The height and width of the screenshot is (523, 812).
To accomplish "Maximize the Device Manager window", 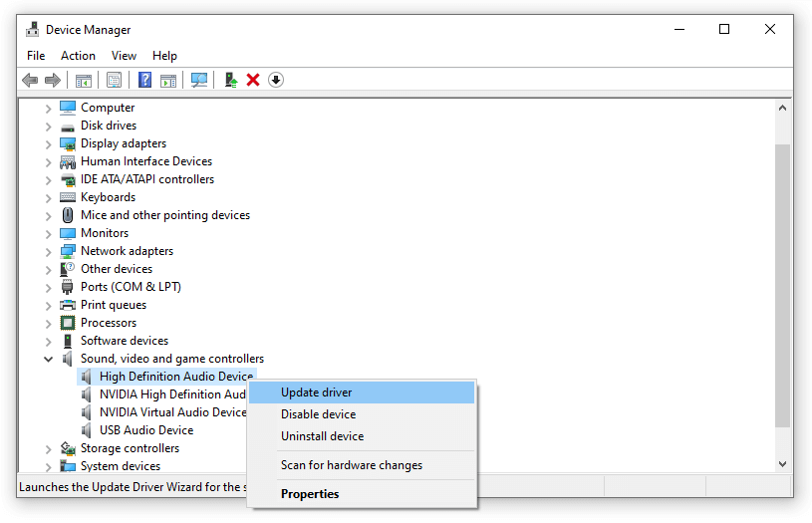I will 724,29.
